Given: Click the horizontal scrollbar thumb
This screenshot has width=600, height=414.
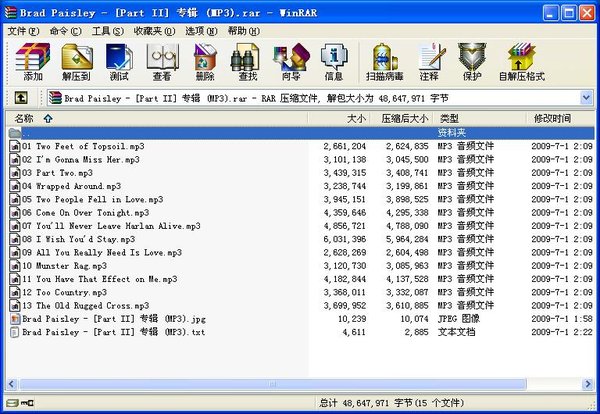Looking at the screenshot, I should (273, 384).
